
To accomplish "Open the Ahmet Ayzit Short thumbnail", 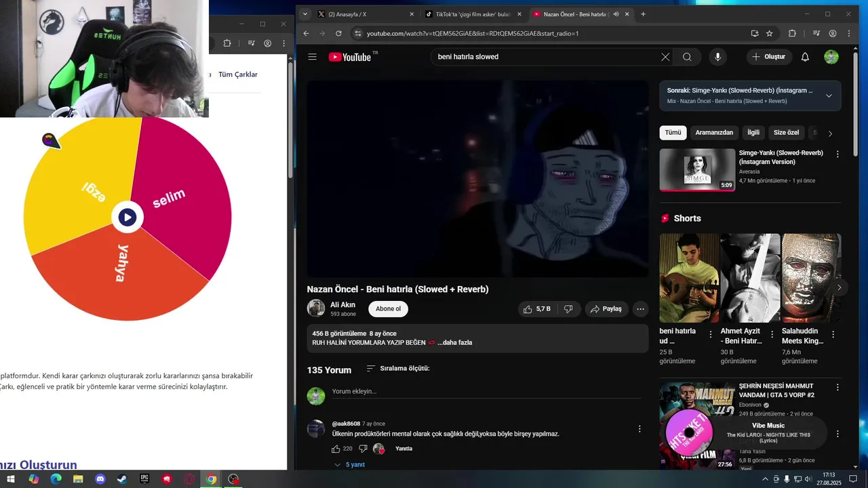I will (749, 278).
